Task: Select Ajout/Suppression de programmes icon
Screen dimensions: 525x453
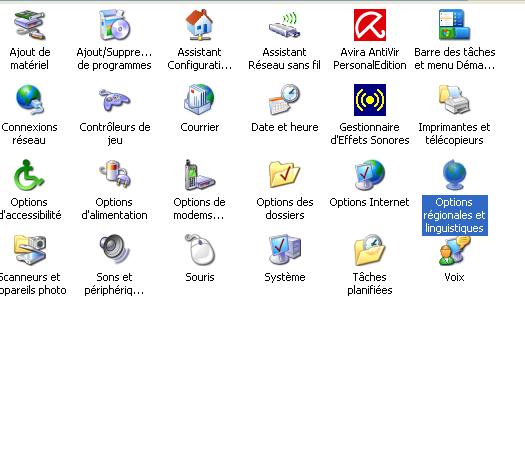Action: point(115,25)
